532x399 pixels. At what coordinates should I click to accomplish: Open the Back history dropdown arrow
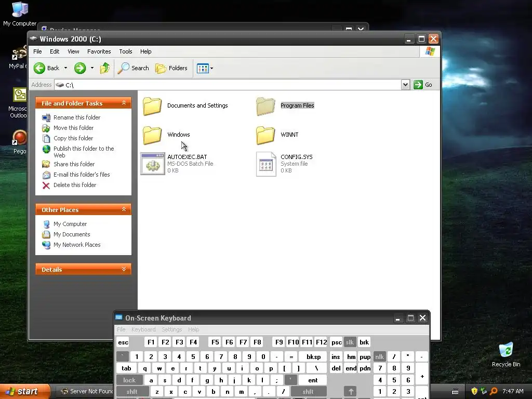click(65, 68)
